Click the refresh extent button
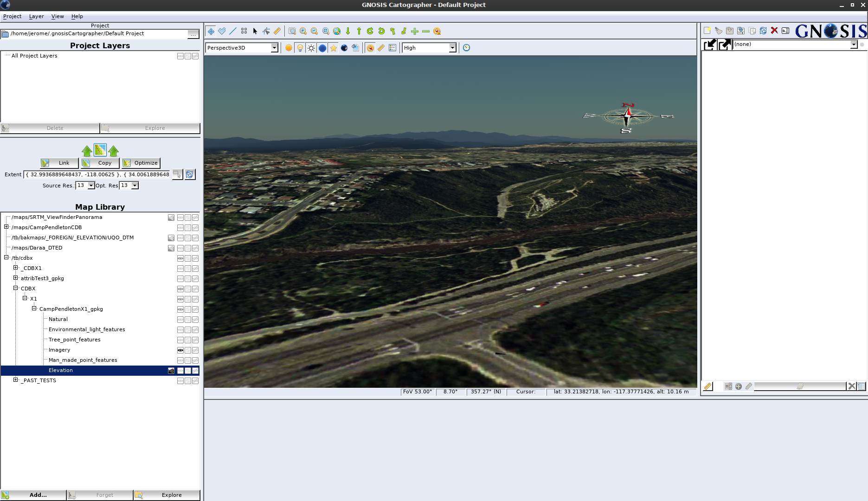The image size is (868, 501). coord(190,174)
